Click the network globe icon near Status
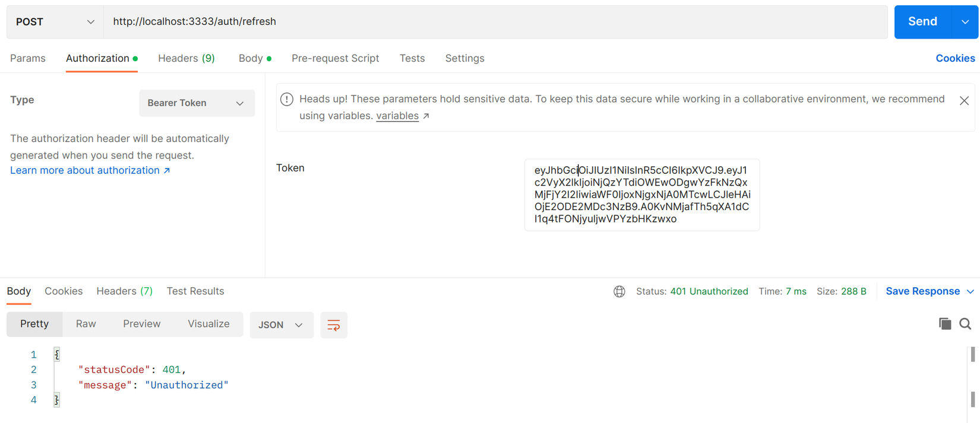This screenshot has width=980, height=423. tap(619, 291)
